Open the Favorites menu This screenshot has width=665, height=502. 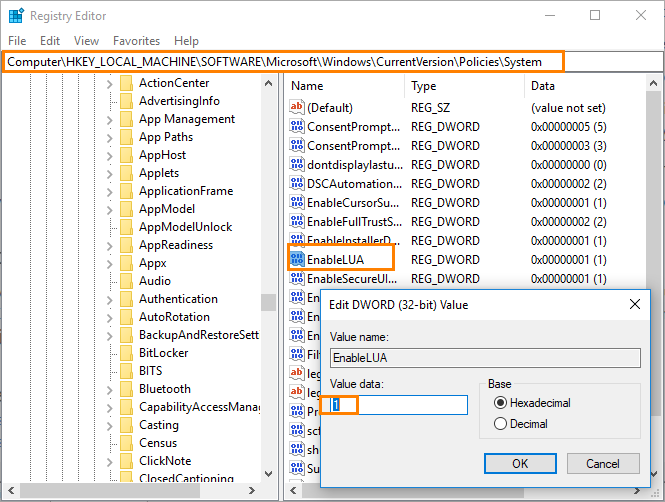pyautogui.click(x=136, y=41)
